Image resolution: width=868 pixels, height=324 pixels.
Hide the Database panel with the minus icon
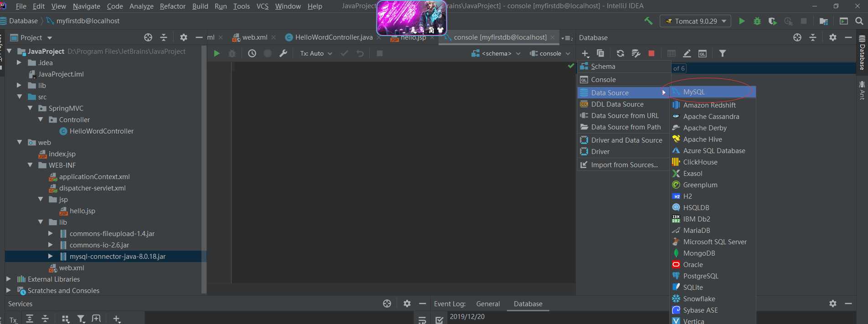point(848,37)
